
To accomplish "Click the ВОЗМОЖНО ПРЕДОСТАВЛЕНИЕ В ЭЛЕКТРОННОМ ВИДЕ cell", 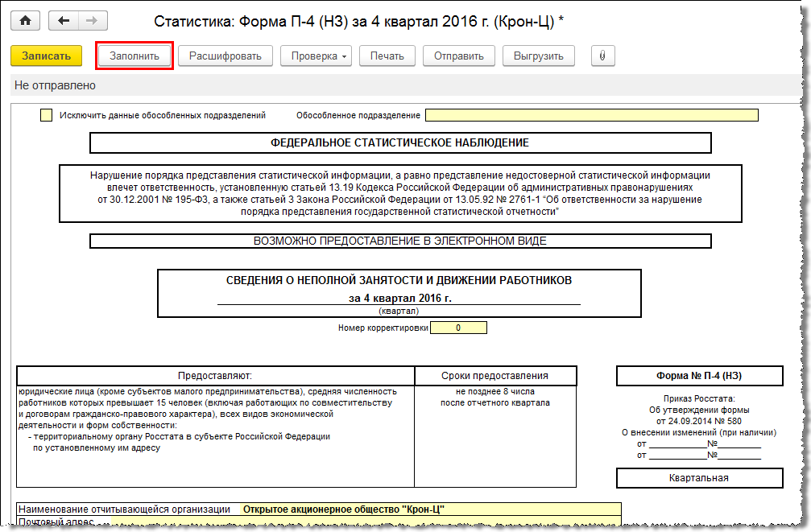I will click(x=400, y=241).
